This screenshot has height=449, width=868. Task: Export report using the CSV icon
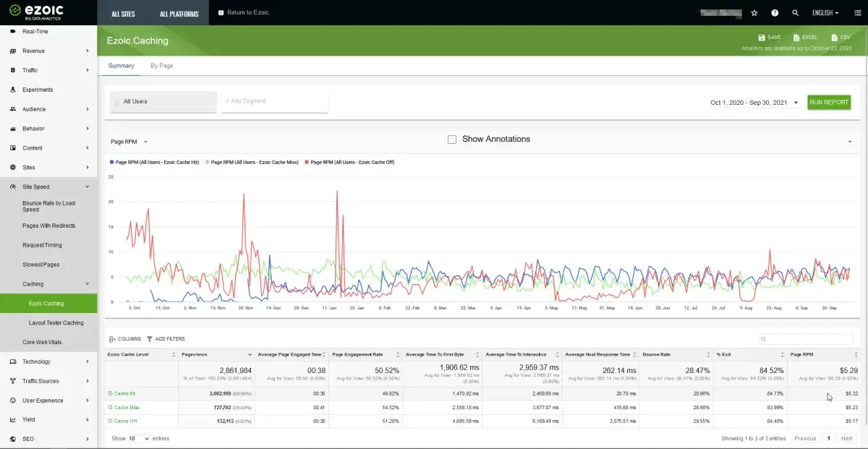coord(834,38)
